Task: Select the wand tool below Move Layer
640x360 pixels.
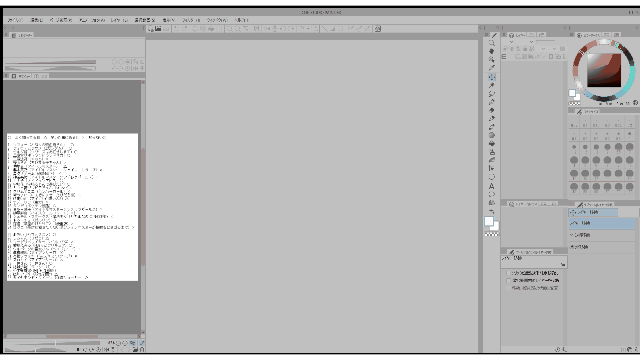Action: click(x=491, y=85)
